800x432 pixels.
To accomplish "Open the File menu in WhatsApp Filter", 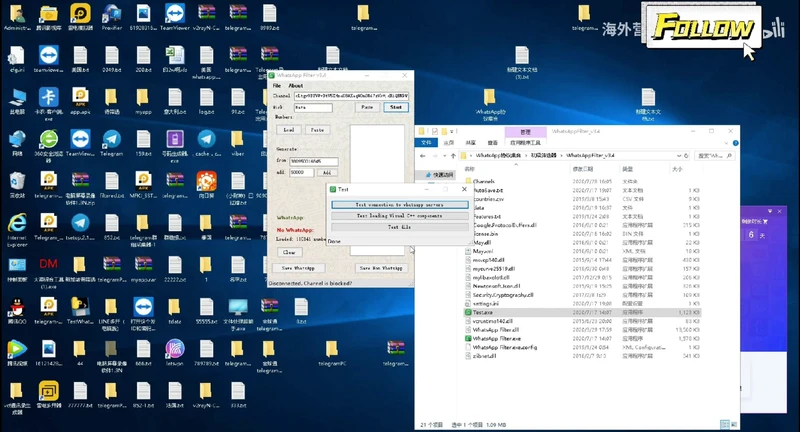I will (277, 86).
